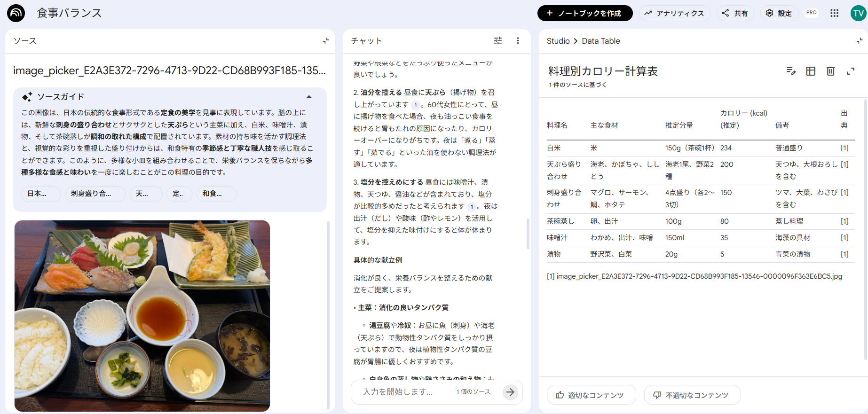Collapse the Studio panel
The image size is (868, 414).
(859, 41)
